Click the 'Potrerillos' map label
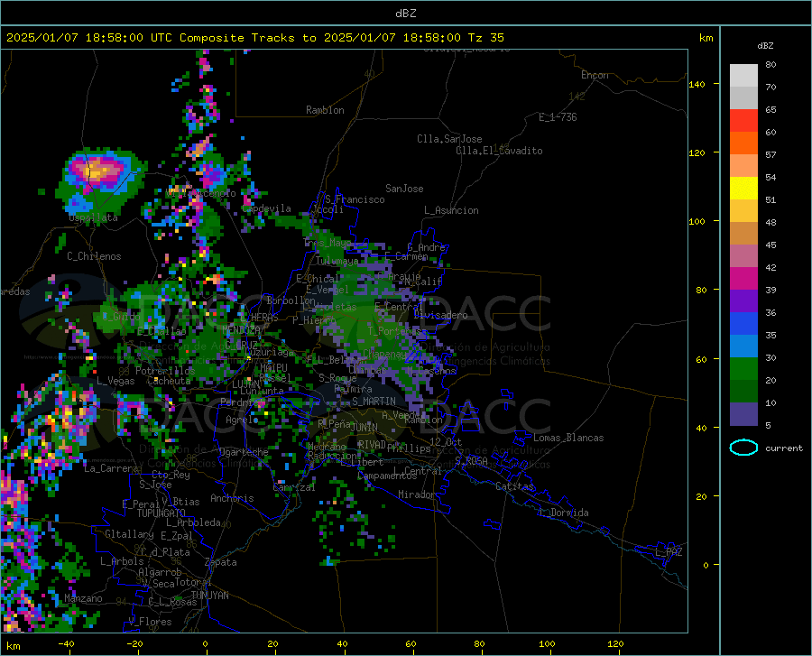Image resolution: width=812 pixels, height=656 pixels. point(165,371)
